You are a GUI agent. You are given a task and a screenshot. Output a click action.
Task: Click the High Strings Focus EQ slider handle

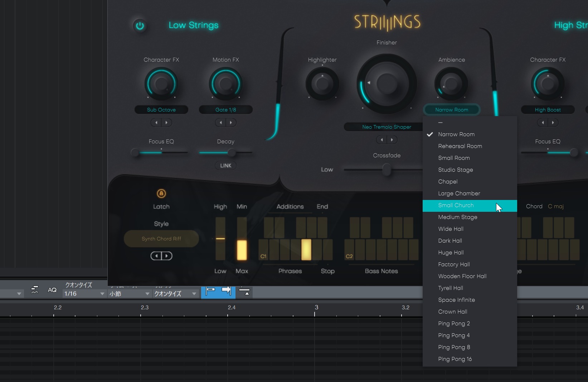tap(574, 153)
